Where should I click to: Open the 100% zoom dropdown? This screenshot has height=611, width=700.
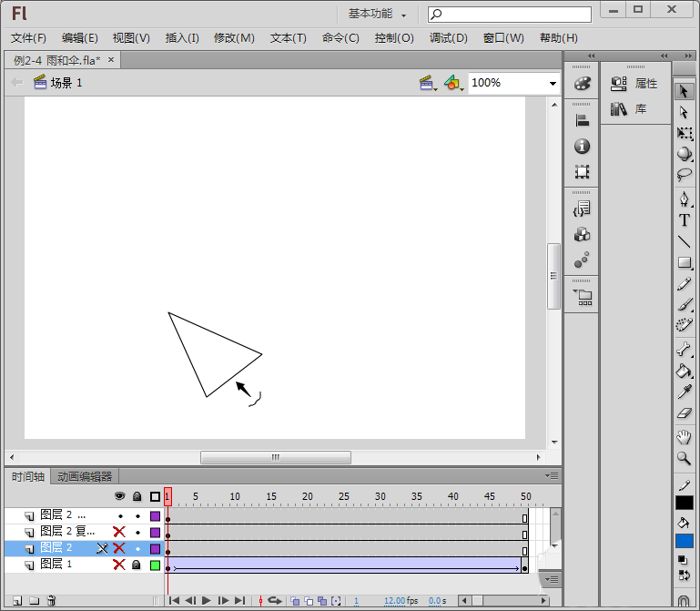tap(553, 83)
